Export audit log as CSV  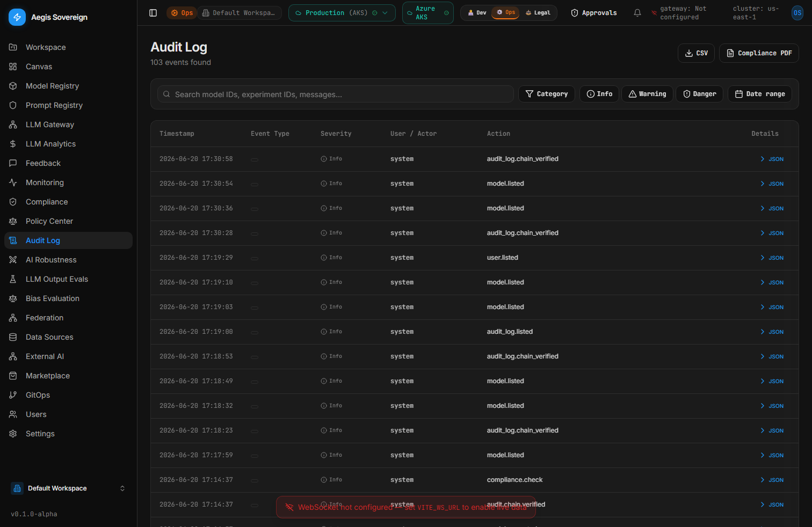point(697,53)
